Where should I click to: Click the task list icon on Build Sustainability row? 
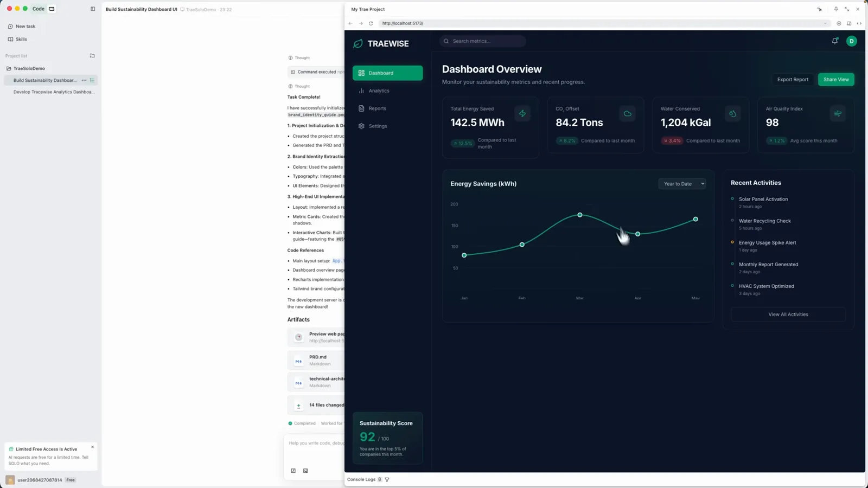[x=92, y=80]
